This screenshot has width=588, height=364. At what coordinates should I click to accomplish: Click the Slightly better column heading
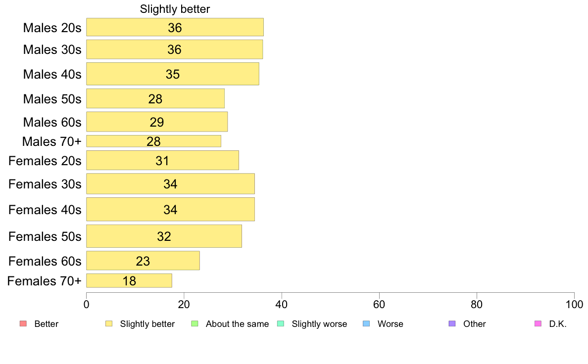175,9
